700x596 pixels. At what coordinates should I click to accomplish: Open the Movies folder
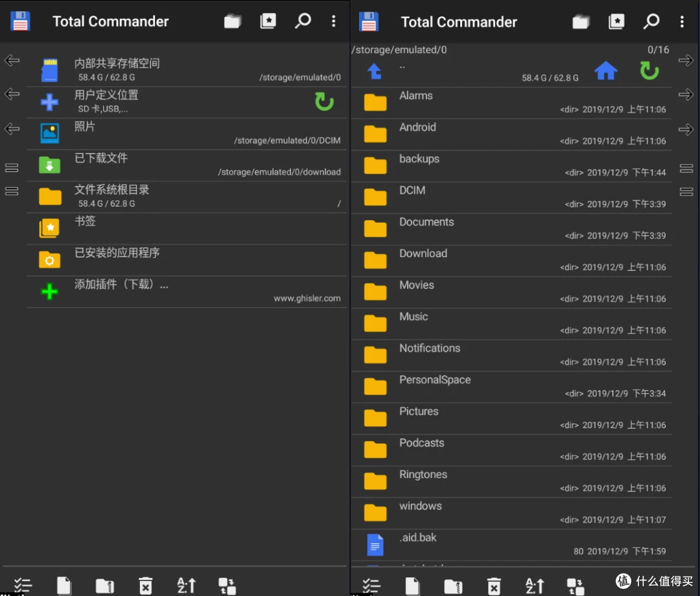coord(511,293)
